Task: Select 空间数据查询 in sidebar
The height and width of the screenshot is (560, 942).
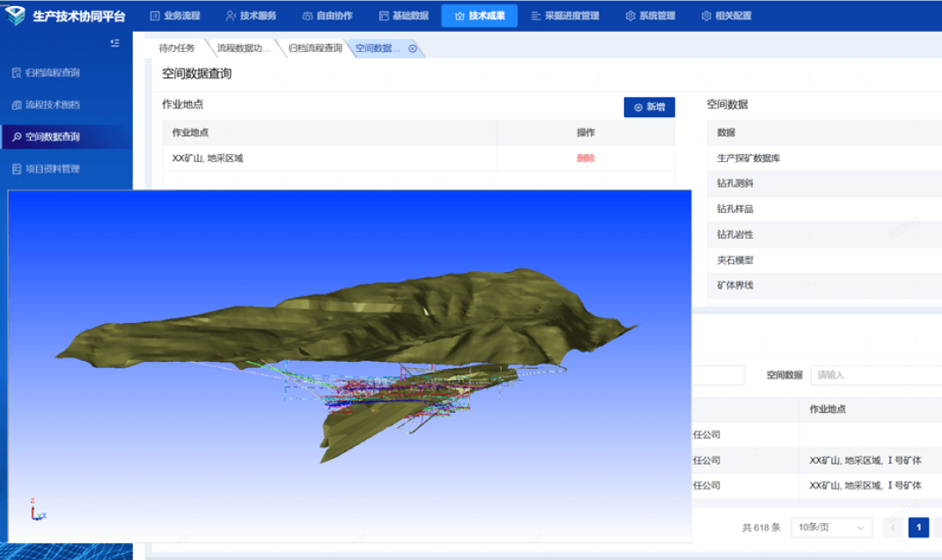Action: [66, 137]
